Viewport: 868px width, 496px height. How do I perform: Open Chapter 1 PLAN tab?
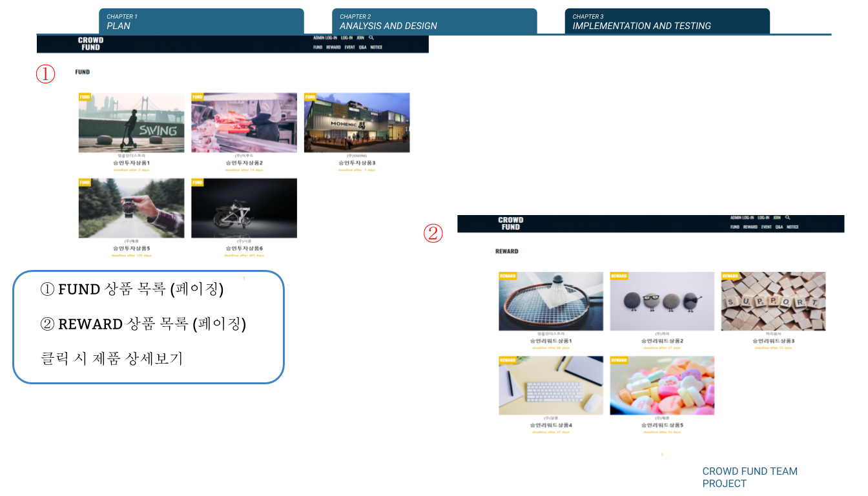(x=201, y=21)
